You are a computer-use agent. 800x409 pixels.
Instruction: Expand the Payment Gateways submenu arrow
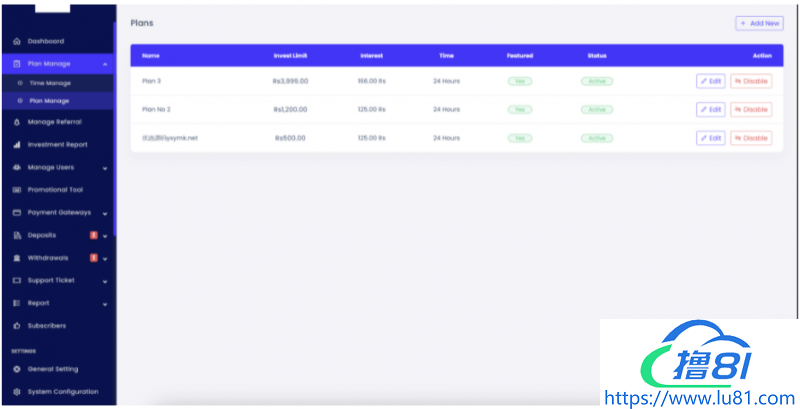[105, 213]
